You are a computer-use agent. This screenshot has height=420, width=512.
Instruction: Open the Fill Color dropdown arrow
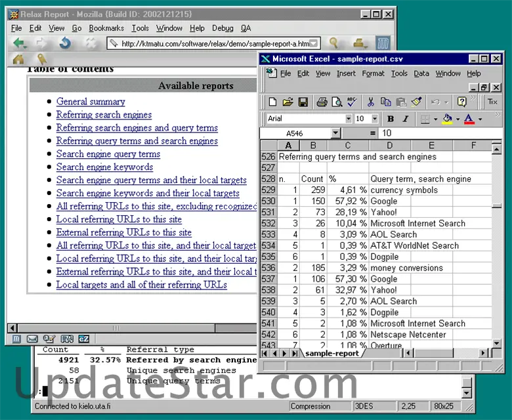point(458,119)
